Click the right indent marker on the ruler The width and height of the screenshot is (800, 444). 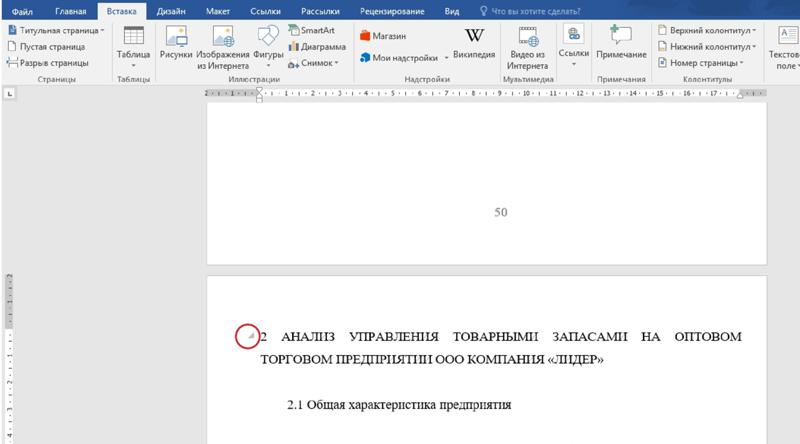tap(740, 95)
